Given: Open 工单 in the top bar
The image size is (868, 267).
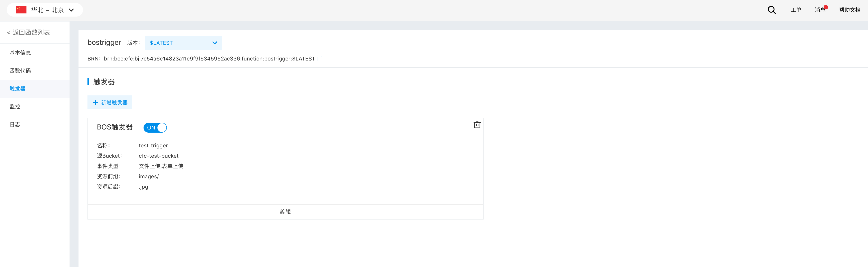Looking at the screenshot, I should pos(796,10).
